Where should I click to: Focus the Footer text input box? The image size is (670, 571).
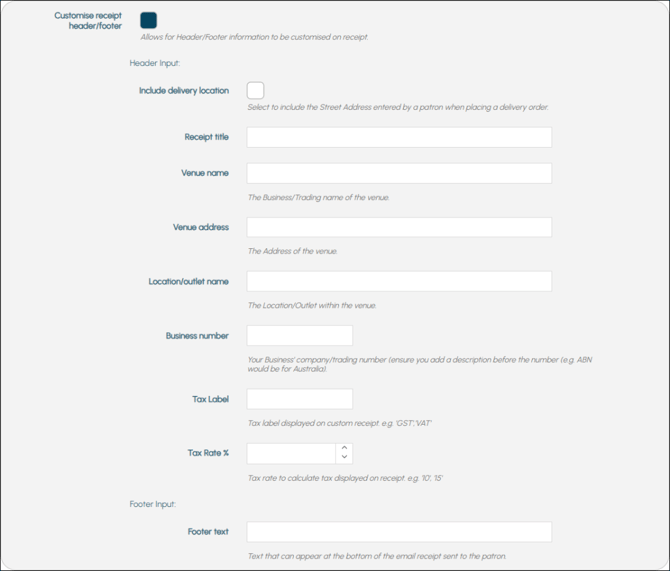coord(399,531)
